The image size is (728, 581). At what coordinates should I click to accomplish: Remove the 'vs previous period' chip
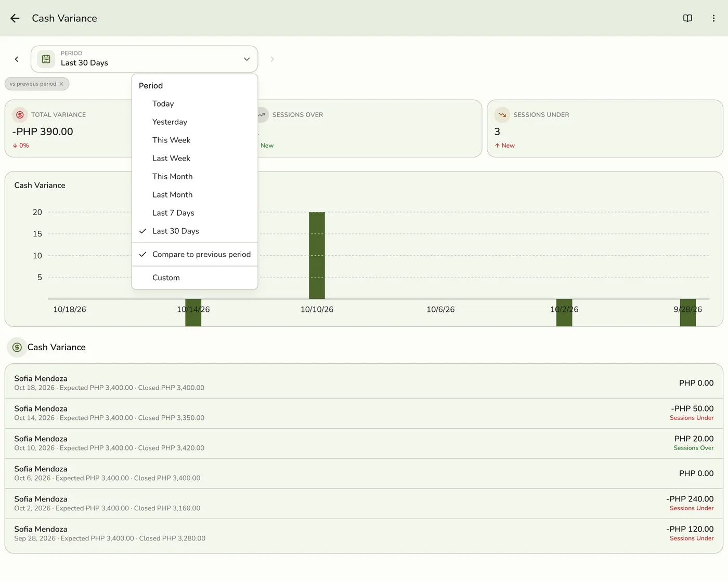point(61,84)
